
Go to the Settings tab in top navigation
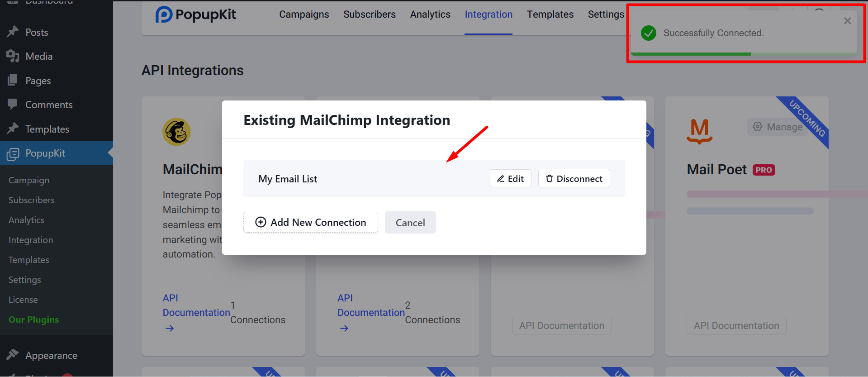coord(606,14)
